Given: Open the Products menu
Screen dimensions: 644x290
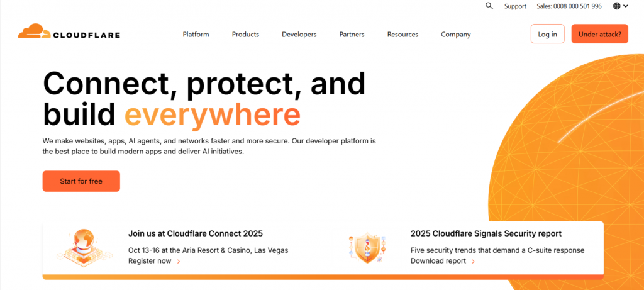Looking at the screenshot, I should click(245, 35).
